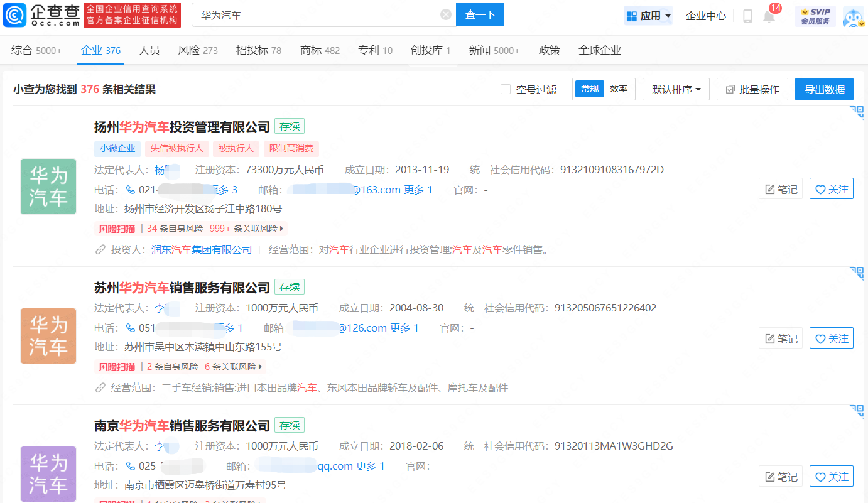This screenshot has width=868, height=503.
Task: View the 专利 10 tab
Action: point(376,50)
